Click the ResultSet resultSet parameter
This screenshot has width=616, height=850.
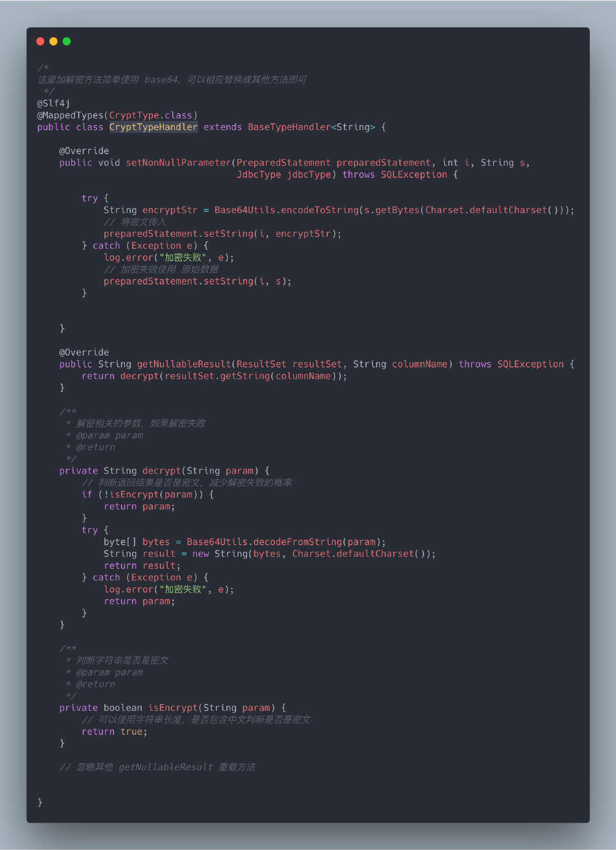[289, 364]
